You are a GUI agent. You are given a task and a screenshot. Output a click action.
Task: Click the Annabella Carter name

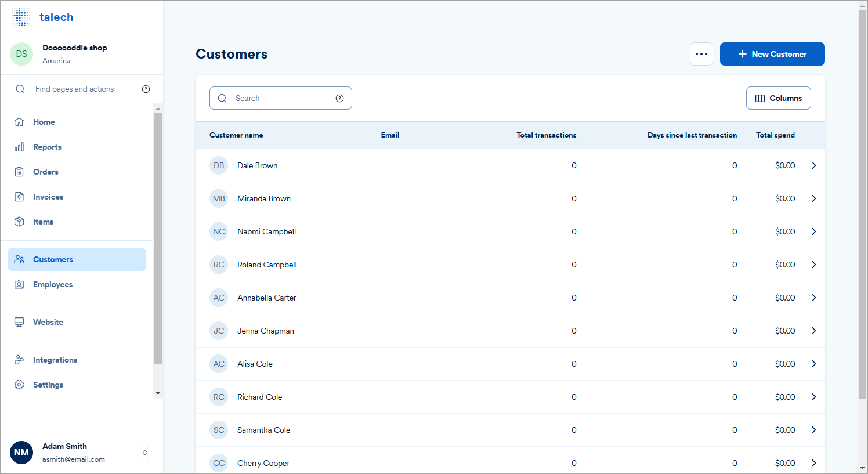click(267, 298)
